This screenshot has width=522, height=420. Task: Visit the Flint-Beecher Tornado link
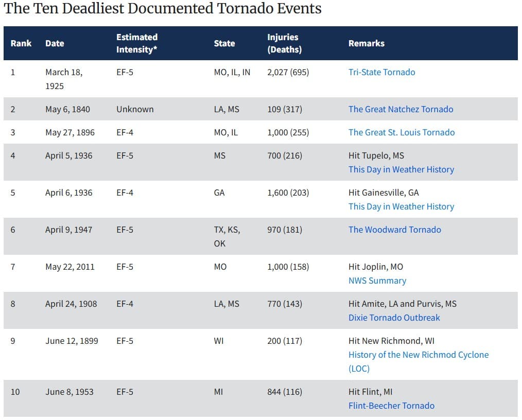tap(391, 406)
